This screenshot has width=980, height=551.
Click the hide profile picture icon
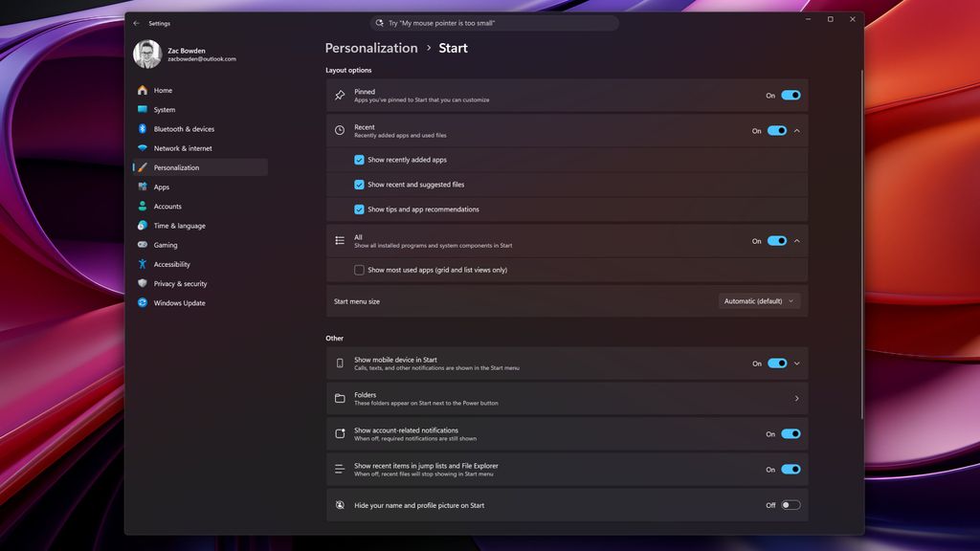point(340,505)
